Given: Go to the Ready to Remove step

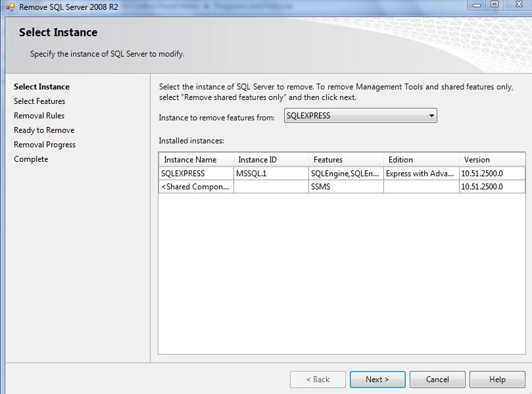Looking at the screenshot, I should pyautogui.click(x=44, y=130).
